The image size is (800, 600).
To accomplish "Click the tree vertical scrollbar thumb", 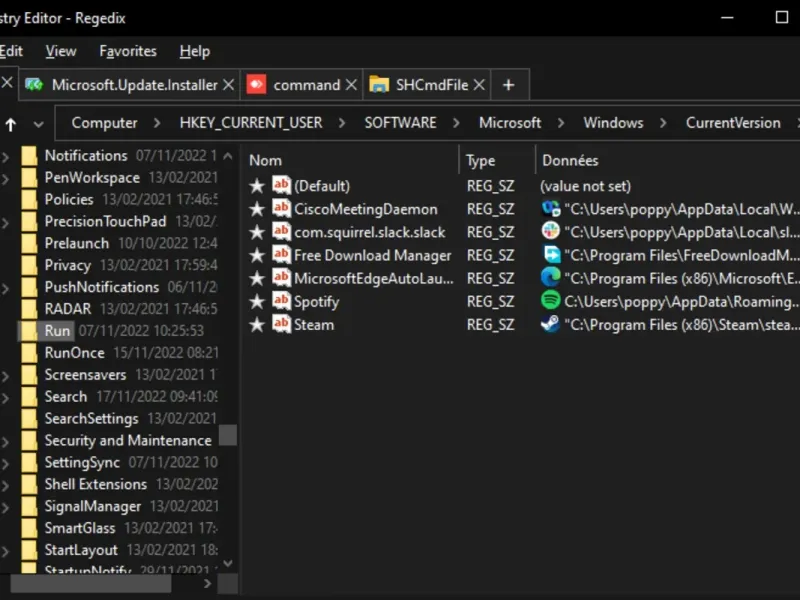I will click(228, 435).
